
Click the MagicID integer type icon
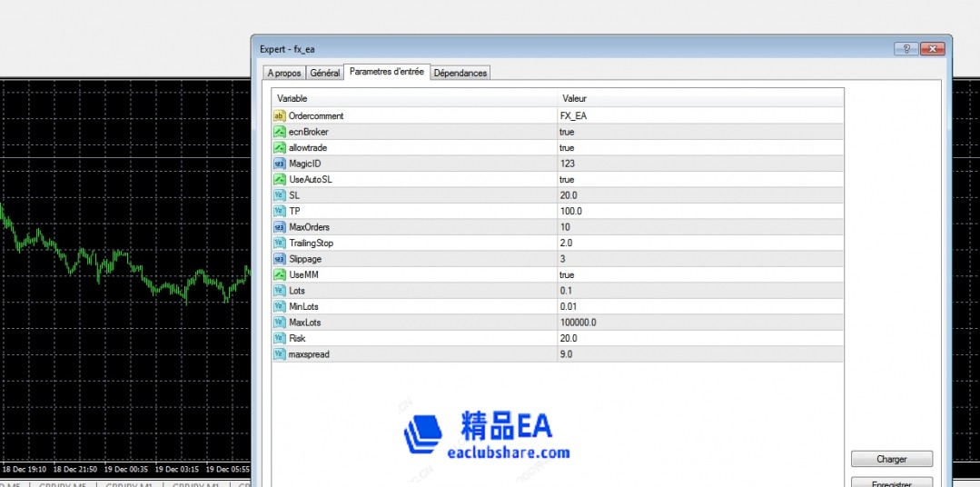(280, 164)
